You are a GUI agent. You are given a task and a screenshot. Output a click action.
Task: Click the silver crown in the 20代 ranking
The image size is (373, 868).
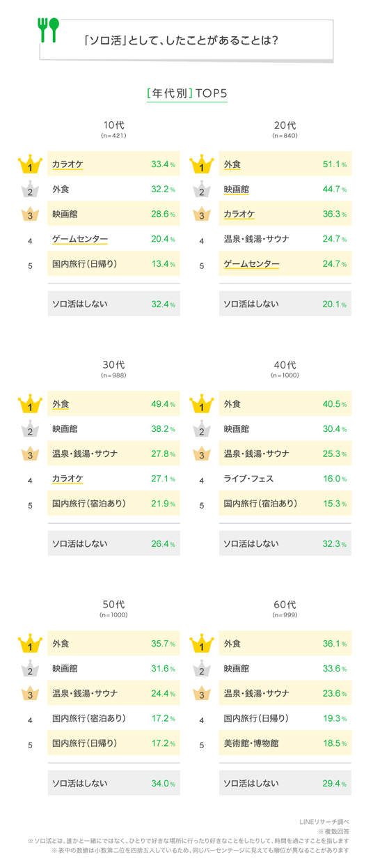point(201,189)
